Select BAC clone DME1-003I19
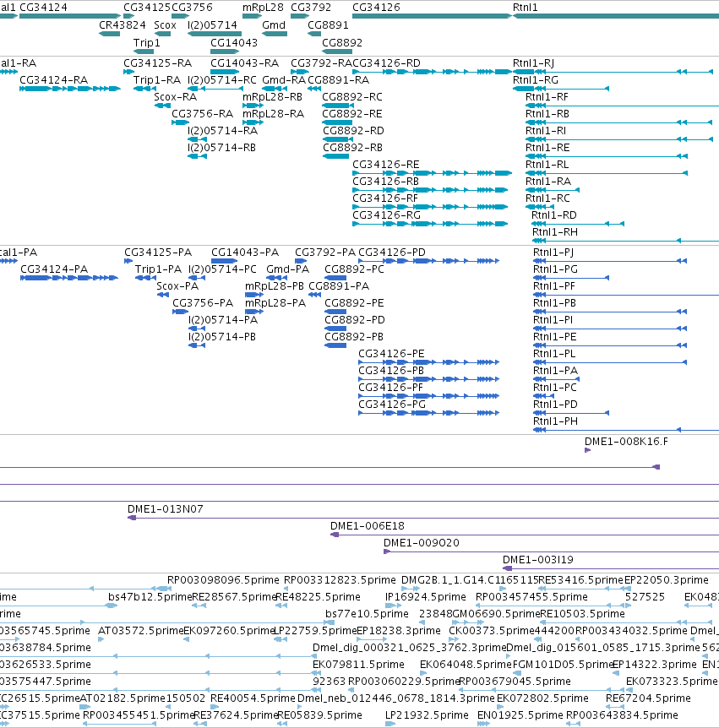 [538, 560]
